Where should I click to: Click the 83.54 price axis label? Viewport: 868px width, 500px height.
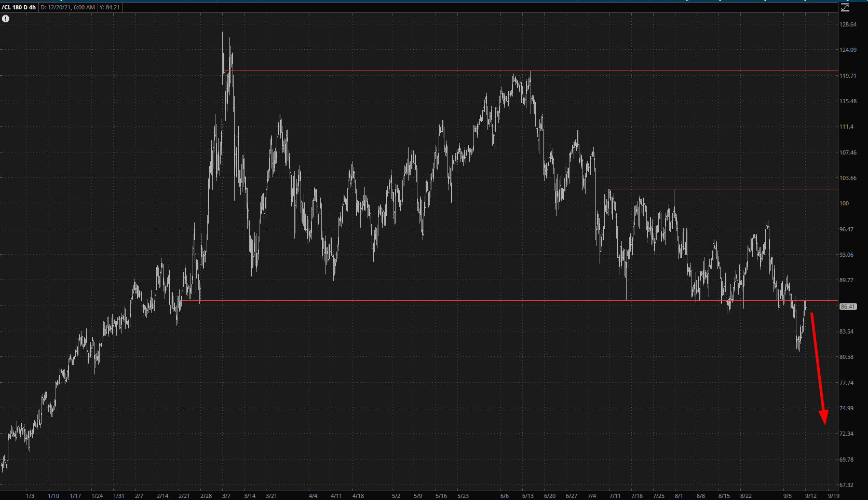846,331
